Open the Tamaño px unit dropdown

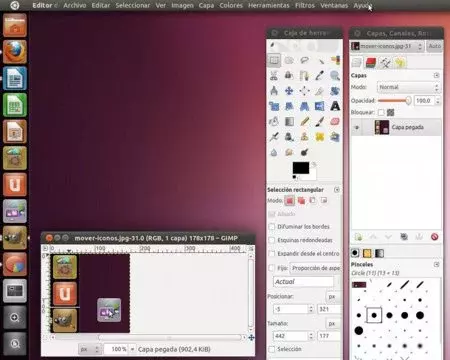point(333,323)
